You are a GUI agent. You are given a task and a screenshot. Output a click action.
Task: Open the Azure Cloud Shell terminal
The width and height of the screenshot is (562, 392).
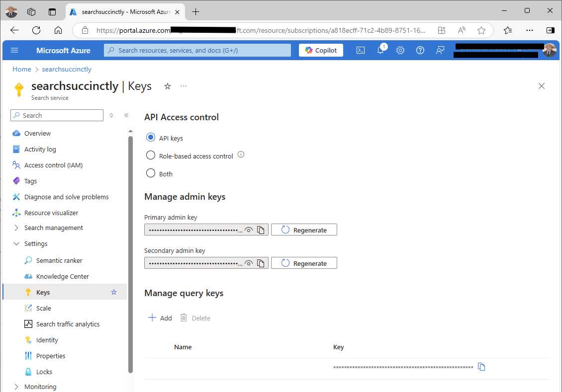[361, 50]
